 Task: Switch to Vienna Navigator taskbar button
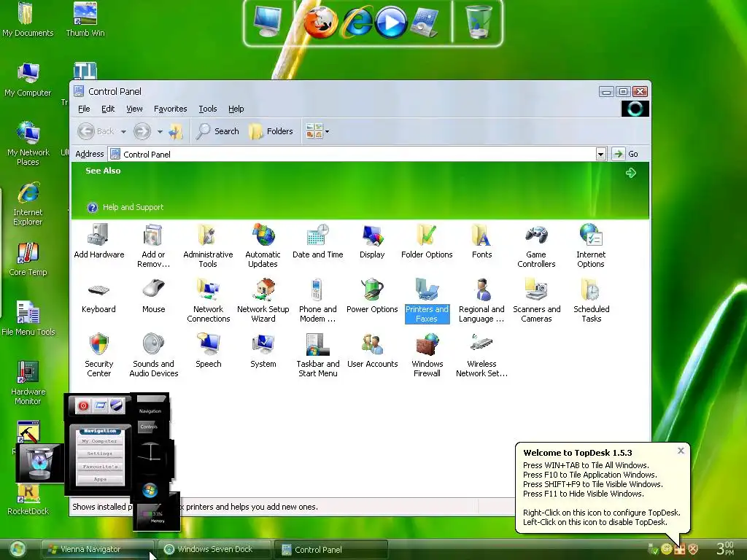[x=98, y=549]
